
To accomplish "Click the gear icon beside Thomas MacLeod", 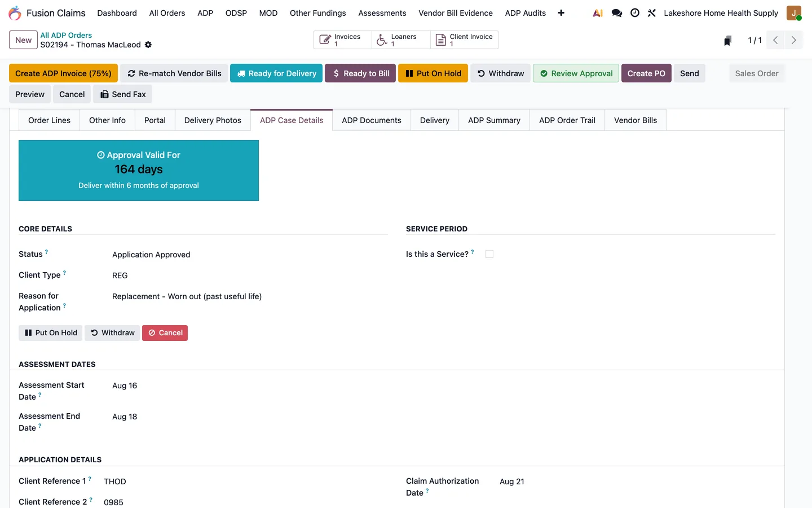I will coord(148,45).
